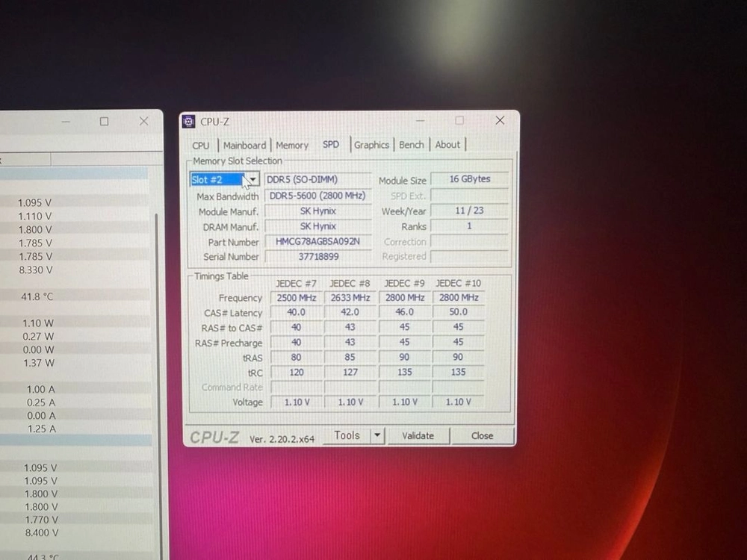Click part number HMCG78AGBSA092N
This screenshot has height=560, width=747.
[x=317, y=241]
